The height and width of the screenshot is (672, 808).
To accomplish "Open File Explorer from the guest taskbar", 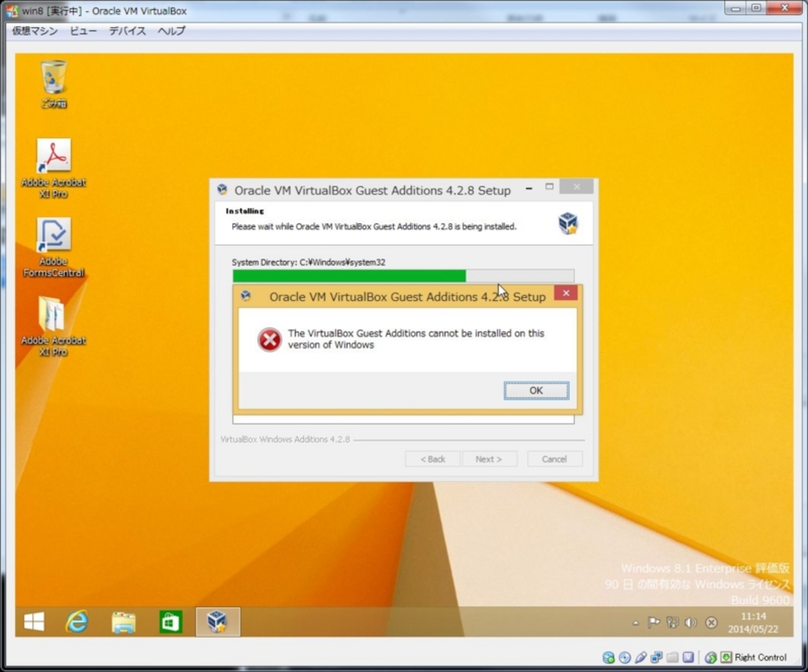I will pyautogui.click(x=124, y=622).
